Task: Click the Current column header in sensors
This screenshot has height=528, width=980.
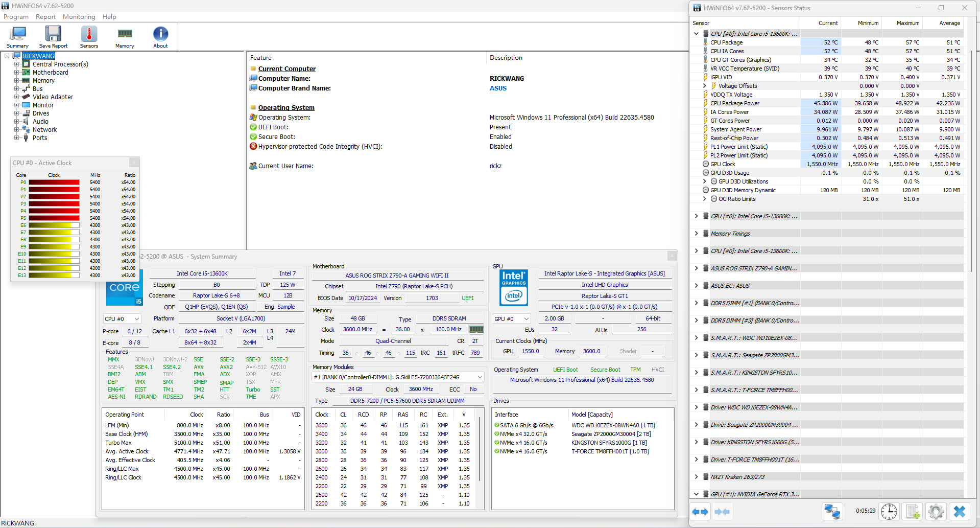Action: pos(820,23)
